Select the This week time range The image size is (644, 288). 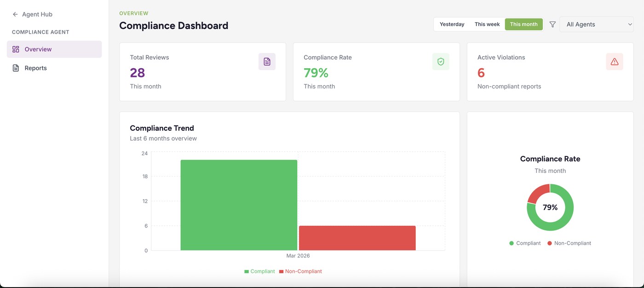click(x=487, y=24)
